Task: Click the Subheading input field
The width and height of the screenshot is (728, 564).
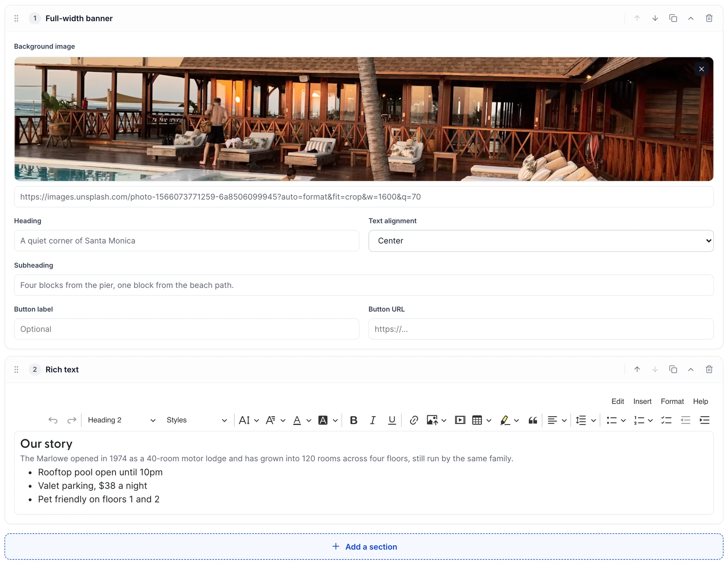Action: click(364, 285)
